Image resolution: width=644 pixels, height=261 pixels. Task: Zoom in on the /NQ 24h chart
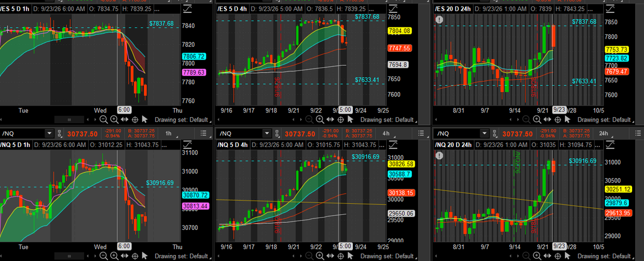pos(537,255)
